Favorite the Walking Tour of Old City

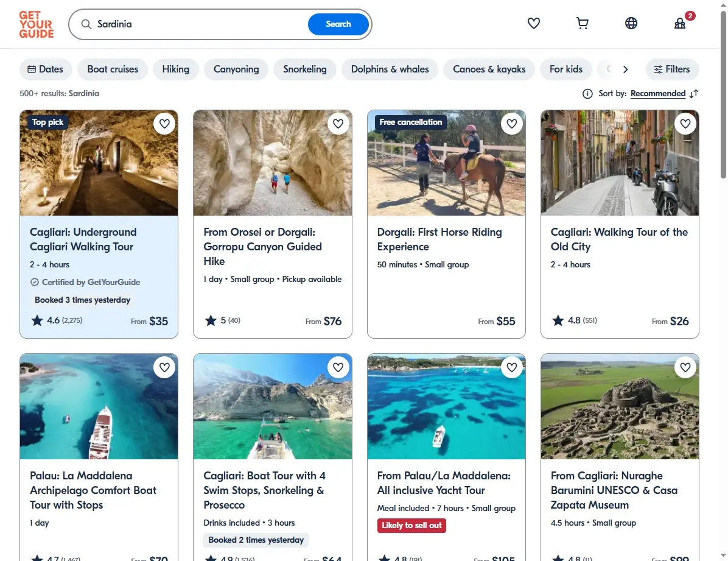[x=685, y=124]
